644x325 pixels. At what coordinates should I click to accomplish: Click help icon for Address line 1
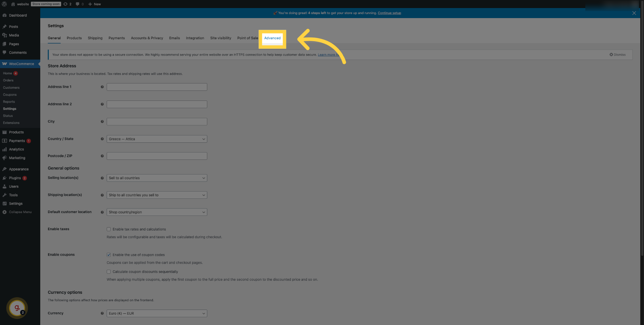point(102,87)
